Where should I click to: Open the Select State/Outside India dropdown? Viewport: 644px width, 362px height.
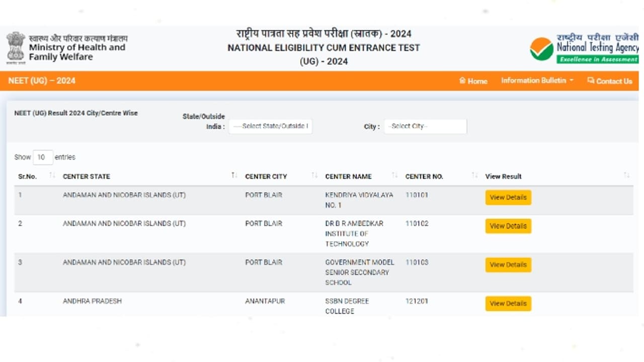[x=270, y=126]
